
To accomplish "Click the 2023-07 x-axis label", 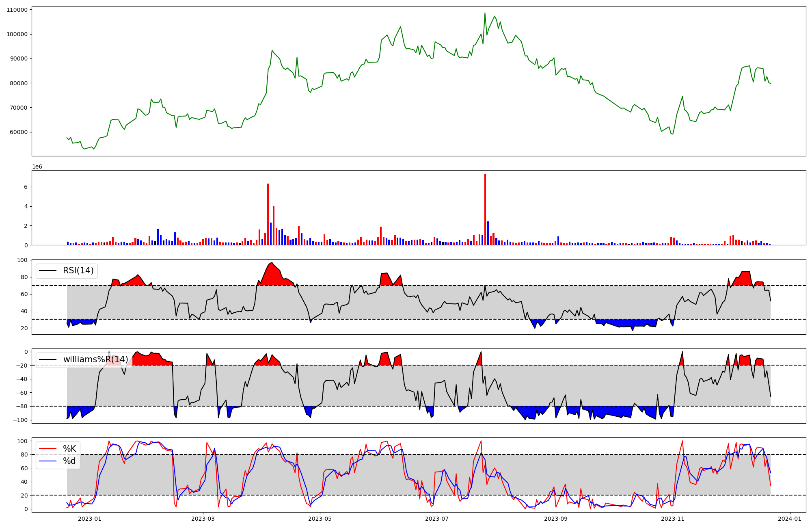I will point(437,519).
